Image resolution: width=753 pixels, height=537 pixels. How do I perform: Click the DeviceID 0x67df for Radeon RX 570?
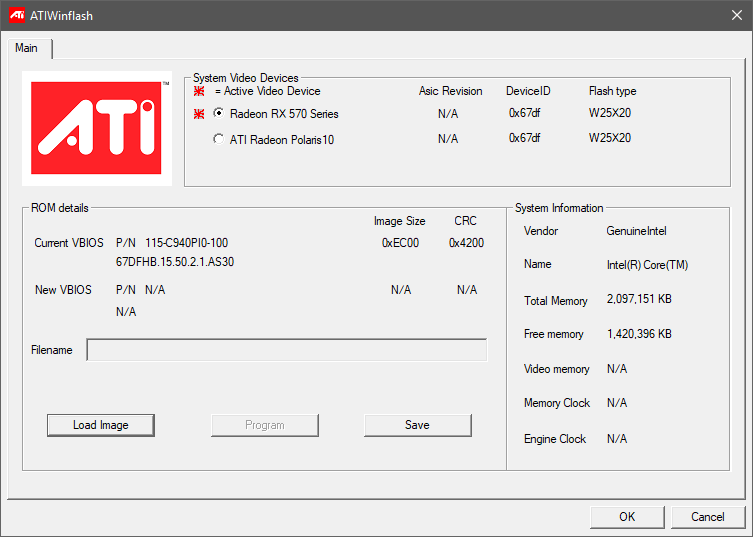pyautogui.click(x=524, y=113)
